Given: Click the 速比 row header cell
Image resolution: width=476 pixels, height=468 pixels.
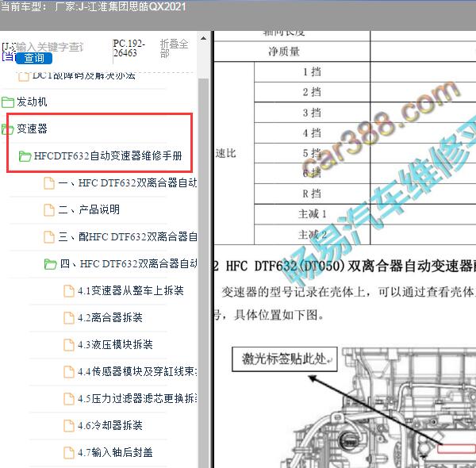Looking at the screenshot, I should click(x=234, y=153).
